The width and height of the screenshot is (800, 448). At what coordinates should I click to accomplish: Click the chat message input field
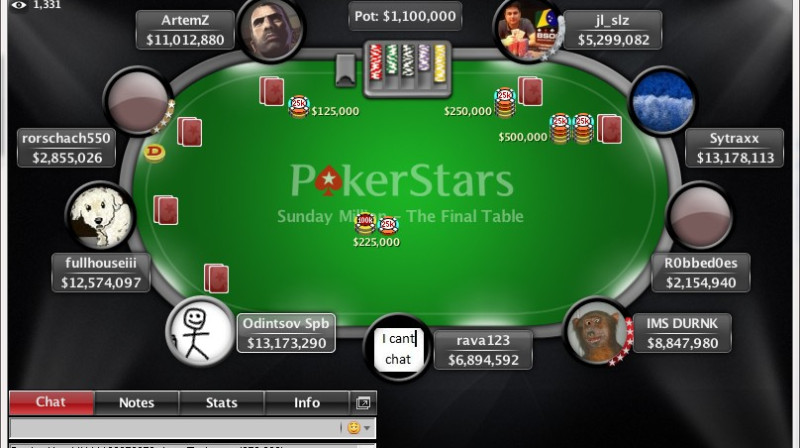point(176,428)
